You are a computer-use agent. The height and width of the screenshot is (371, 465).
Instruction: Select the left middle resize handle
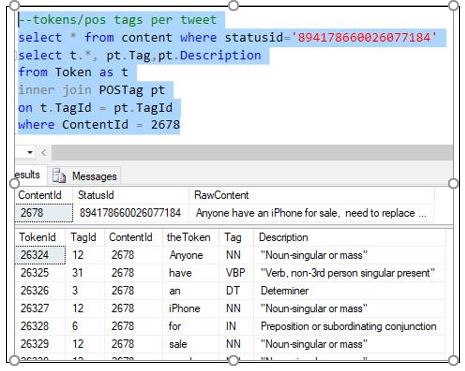pyautogui.click(x=14, y=183)
